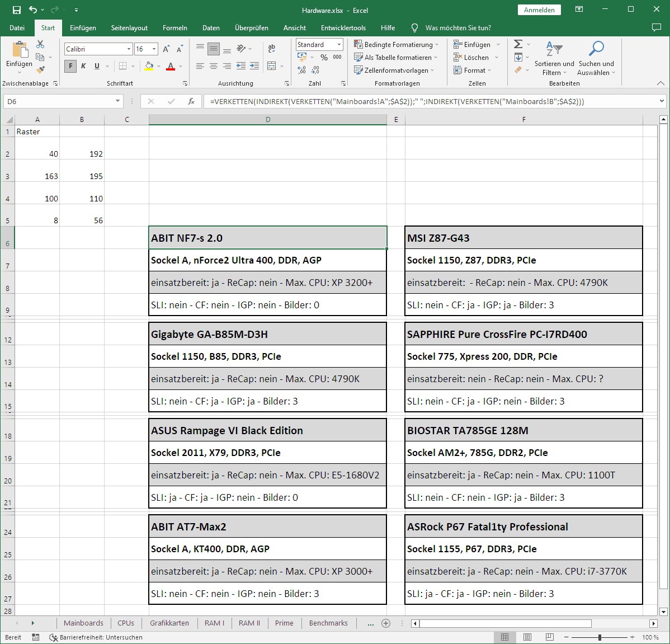This screenshot has height=644, width=670.
Task: Click the Format cells button
Action: click(472, 70)
